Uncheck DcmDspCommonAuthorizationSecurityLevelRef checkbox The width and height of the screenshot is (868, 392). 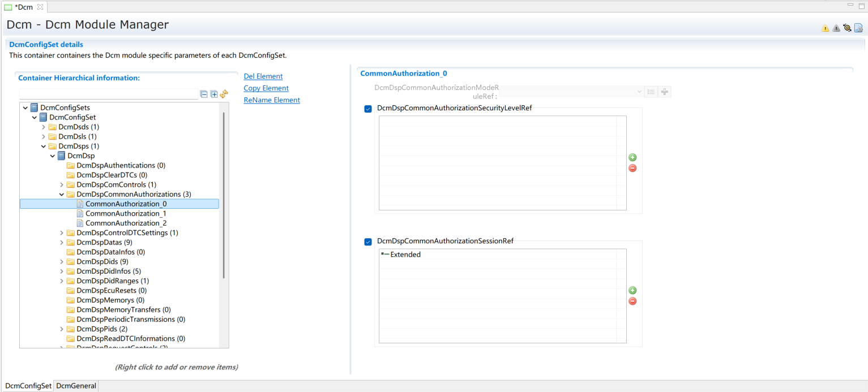[368, 109]
